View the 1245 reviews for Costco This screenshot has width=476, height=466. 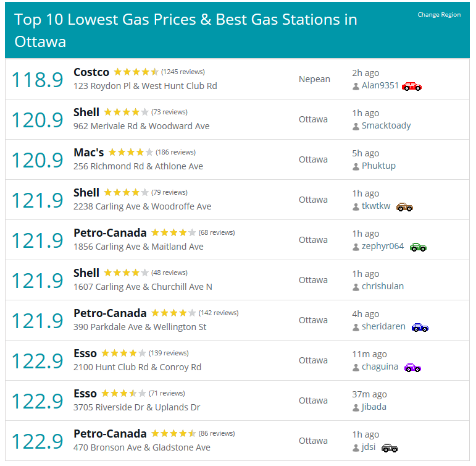pyautogui.click(x=183, y=72)
